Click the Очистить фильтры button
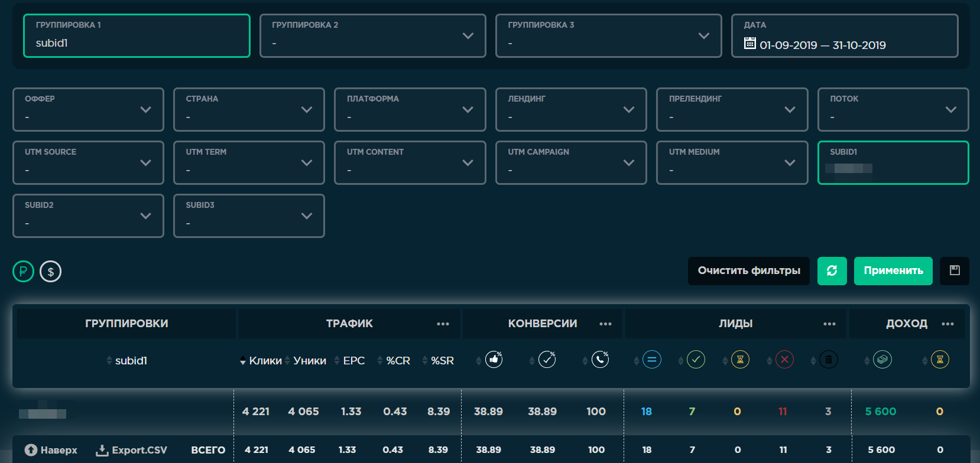 click(x=749, y=271)
